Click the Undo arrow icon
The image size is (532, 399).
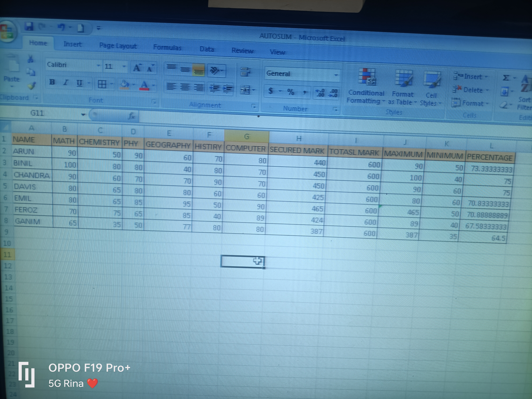tap(62, 27)
